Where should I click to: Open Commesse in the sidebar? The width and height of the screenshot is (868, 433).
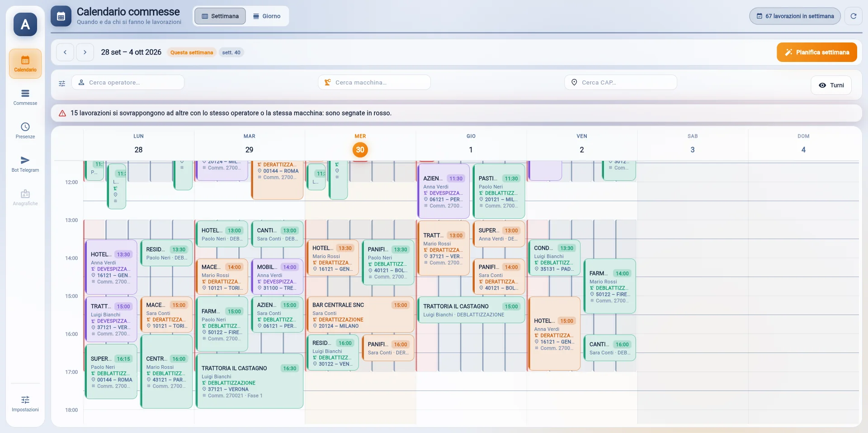(25, 97)
